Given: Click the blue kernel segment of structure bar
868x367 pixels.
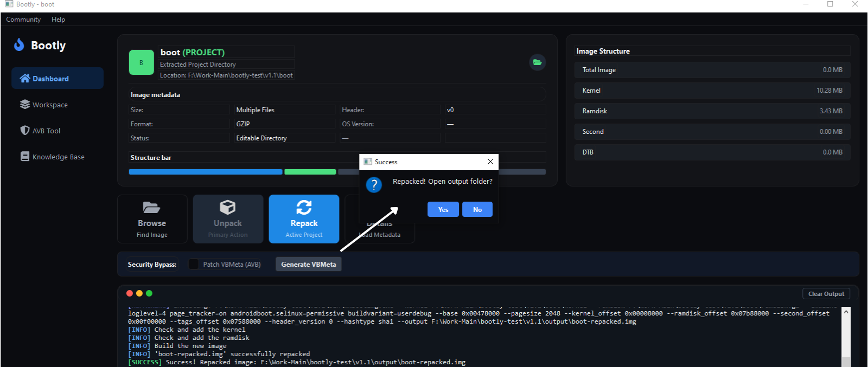Looking at the screenshot, I should pyautogui.click(x=206, y=172).
